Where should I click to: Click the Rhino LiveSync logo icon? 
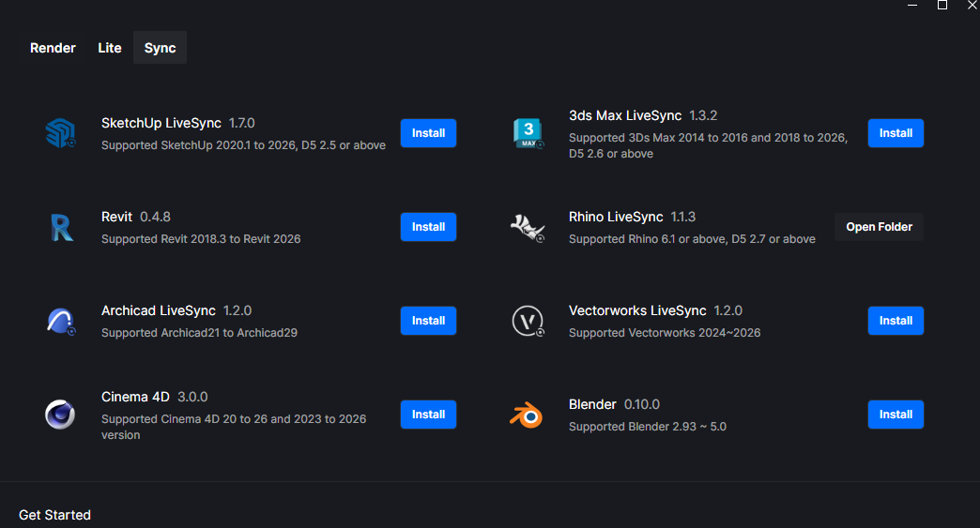[528, 227]
